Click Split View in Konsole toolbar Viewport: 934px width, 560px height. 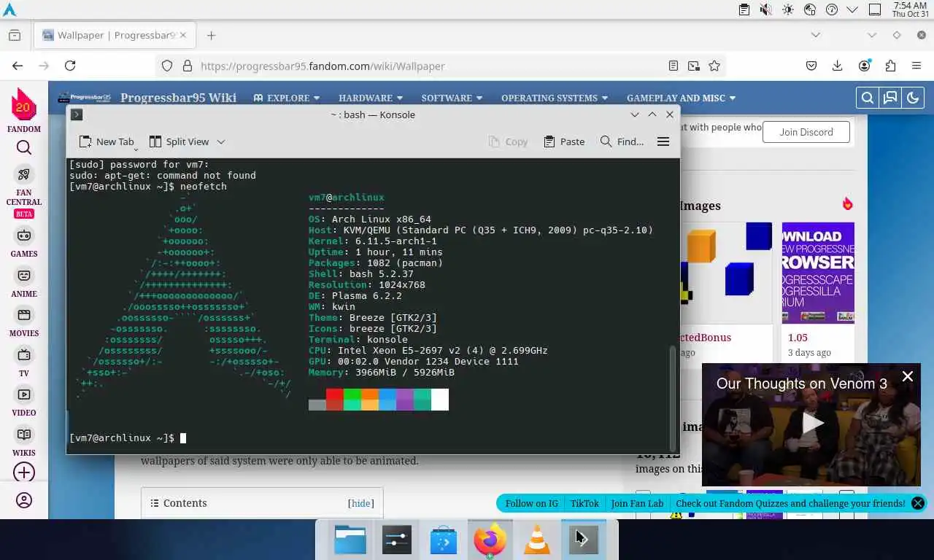point(179,141)
